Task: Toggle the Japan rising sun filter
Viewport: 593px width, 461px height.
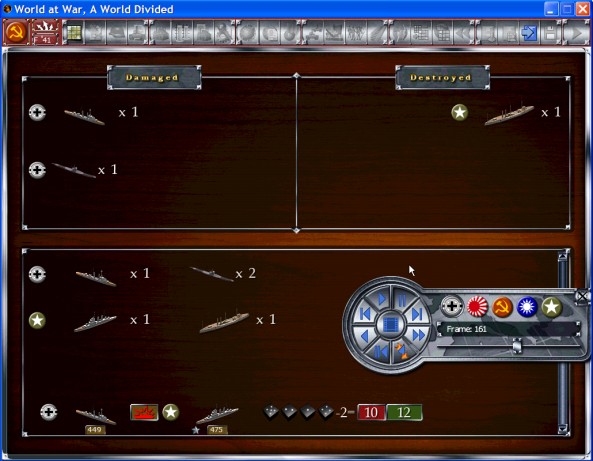Action: click(477, 306)
